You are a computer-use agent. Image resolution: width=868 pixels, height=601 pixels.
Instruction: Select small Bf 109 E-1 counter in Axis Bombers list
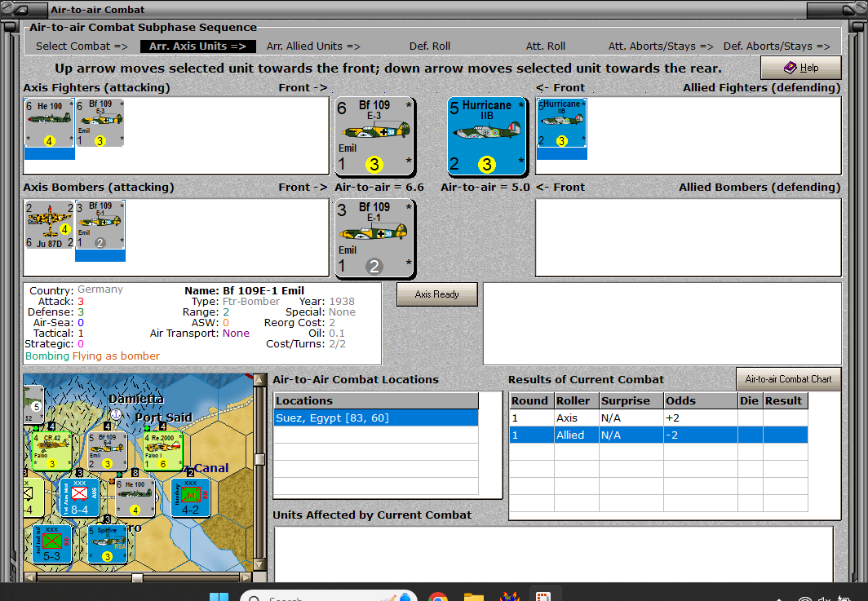pyautogui.click(x=100, y=225)
